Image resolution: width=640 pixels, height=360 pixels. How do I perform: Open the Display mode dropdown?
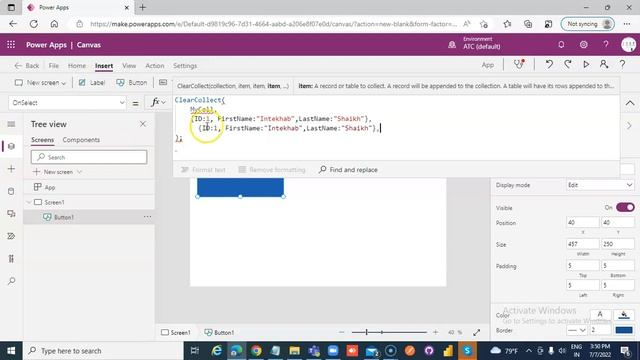coord(600,185)
